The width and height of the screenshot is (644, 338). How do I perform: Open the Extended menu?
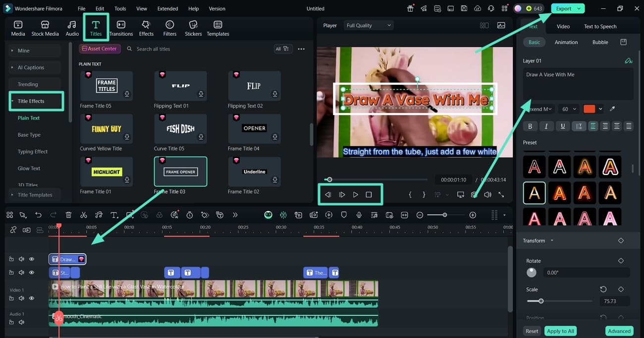click(167, 8)
